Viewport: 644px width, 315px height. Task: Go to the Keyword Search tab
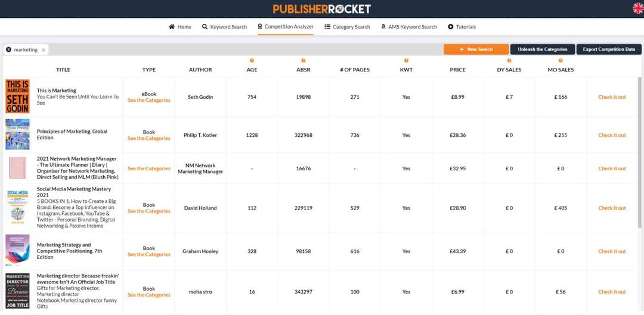(x=224, y=27)
